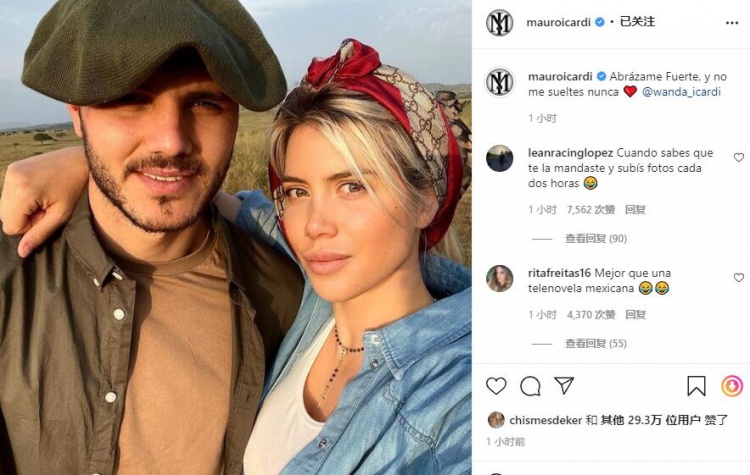Click mauroicardi profile logo in header

[x=499, y=22]
